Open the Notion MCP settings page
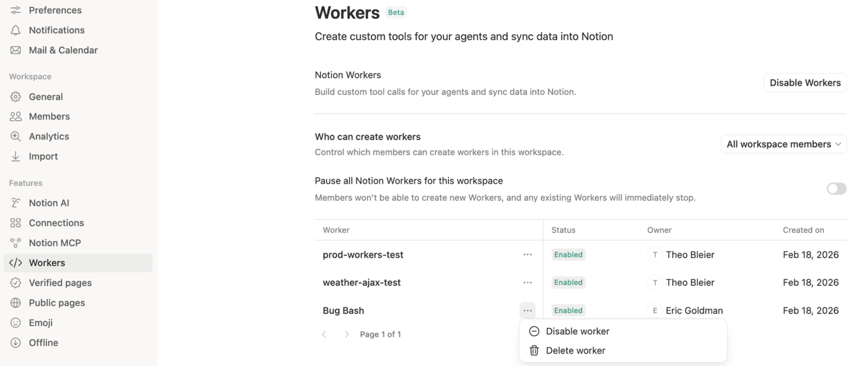The height and width of the screenshot is (366, 868). click(78, 243)
